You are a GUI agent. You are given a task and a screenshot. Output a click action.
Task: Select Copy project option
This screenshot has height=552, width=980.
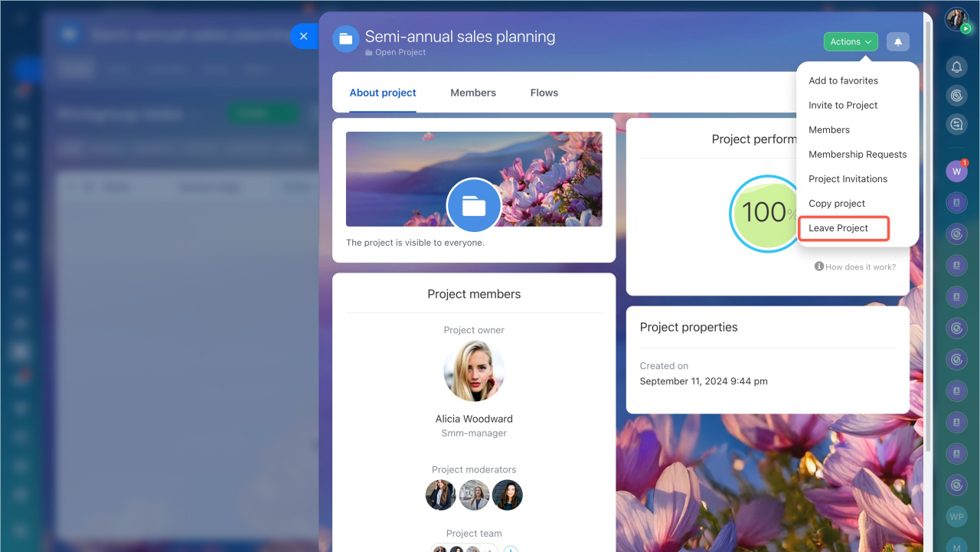[837, 204]
